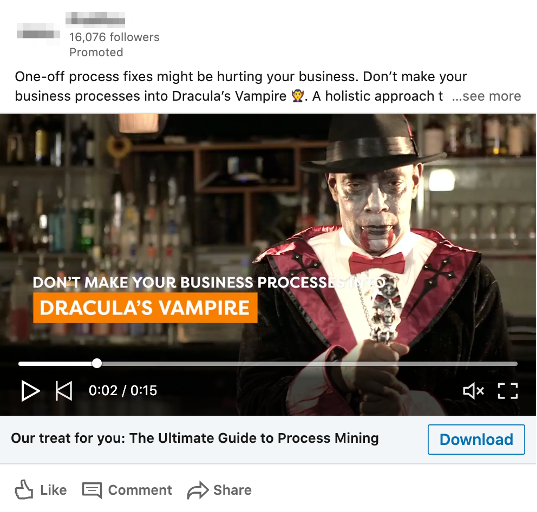Click the video progress scrubber handle
The height and width of the screenshot is (512, 537).
97,363
